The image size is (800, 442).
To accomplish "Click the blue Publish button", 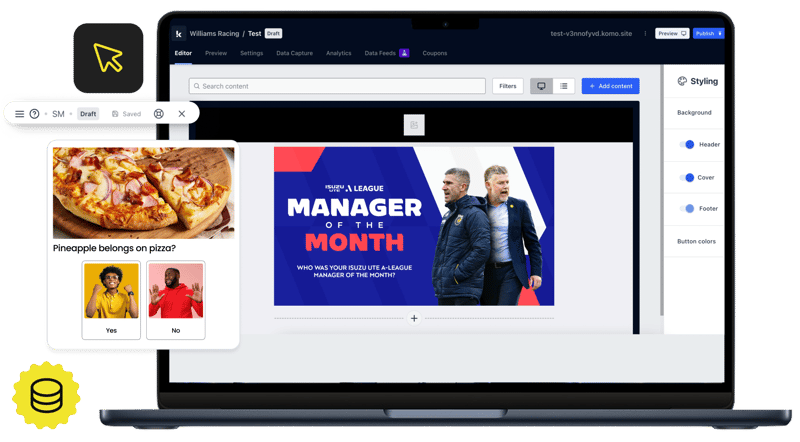I will point(708,34).
